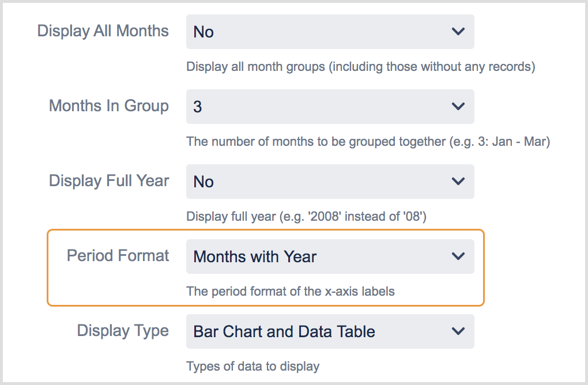Click the 'Display All Months' field label
The width and height of the screenshot is (588, 385).
click(x=103, y=31)
